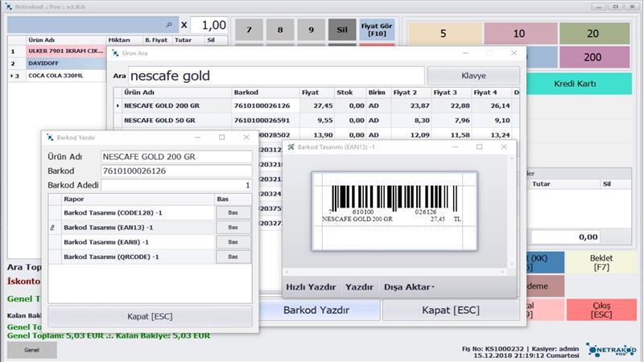This screenshot has height=362, width=644.
Task: Click Çıkış [ESC] button in main window
Action: coord(601,310)
